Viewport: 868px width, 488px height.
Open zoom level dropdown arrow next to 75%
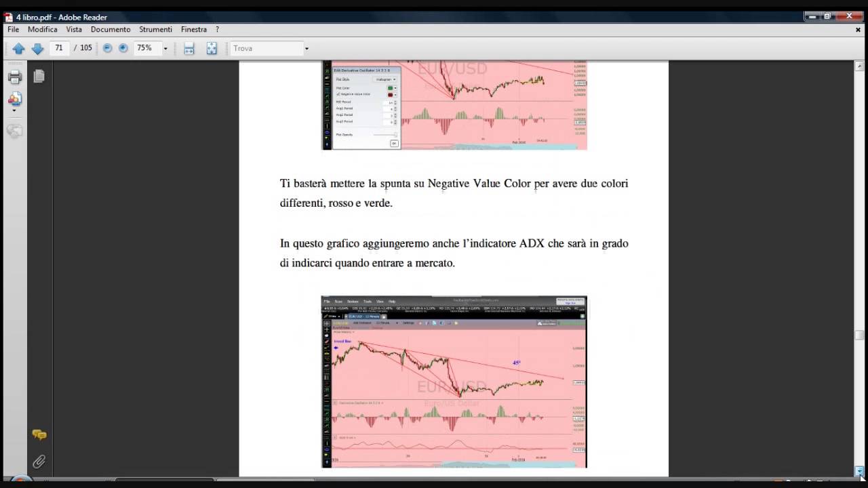coord(165,48)
